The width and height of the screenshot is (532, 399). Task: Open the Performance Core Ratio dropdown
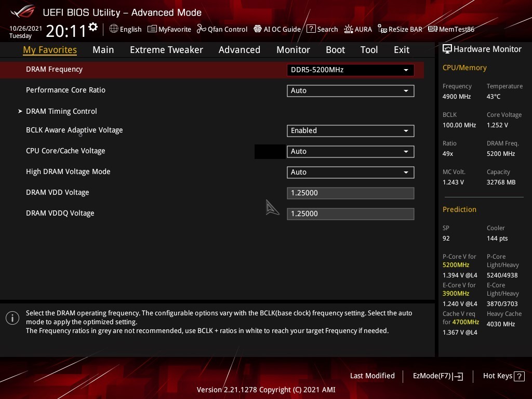pos(351,90)
